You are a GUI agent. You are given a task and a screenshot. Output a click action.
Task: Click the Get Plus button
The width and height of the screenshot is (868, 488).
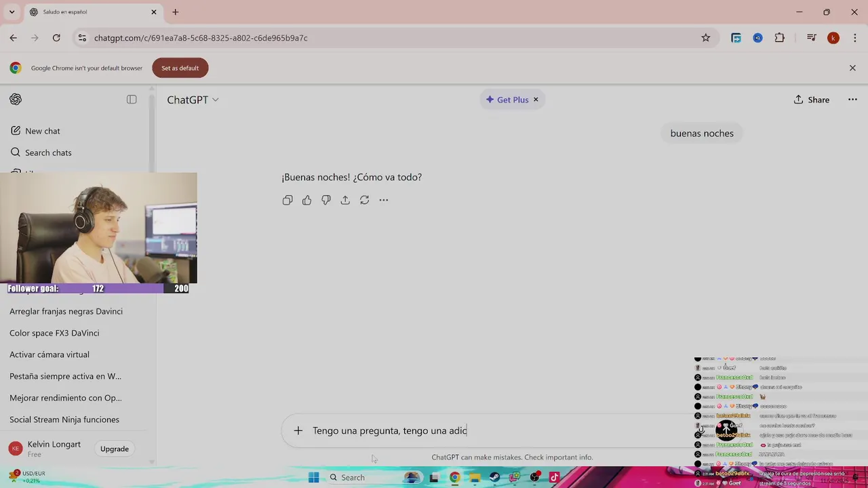(x=507, y=100)
